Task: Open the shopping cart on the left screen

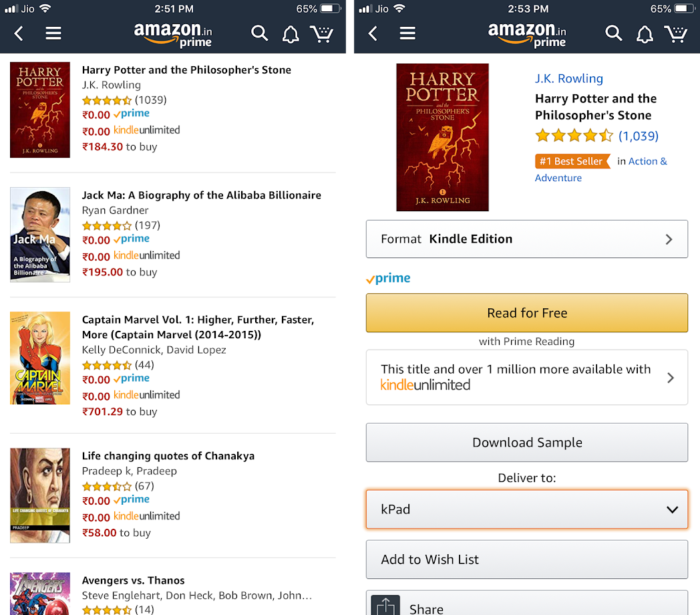Action: 322,33
